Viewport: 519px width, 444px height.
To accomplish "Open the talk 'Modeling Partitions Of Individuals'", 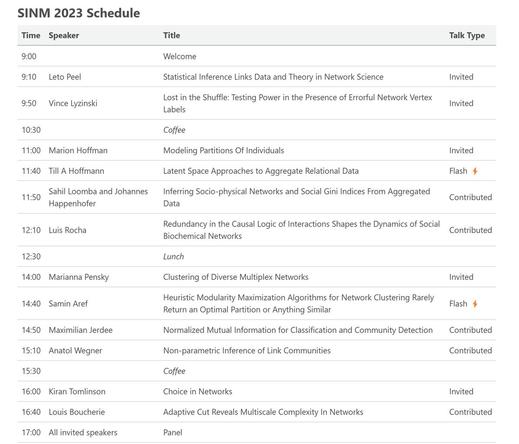I will (x=224, y=151).
